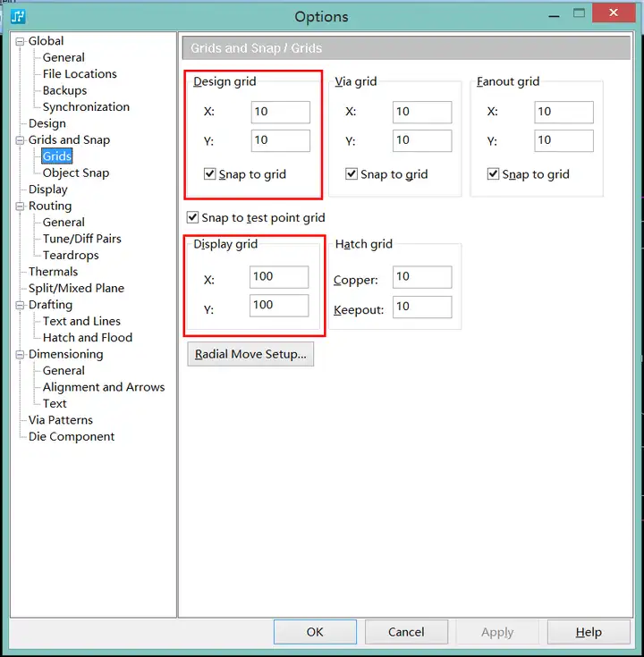Collapse the Grids and Snap node
This screenshot has width=644, height=657.
click(20, 140)
